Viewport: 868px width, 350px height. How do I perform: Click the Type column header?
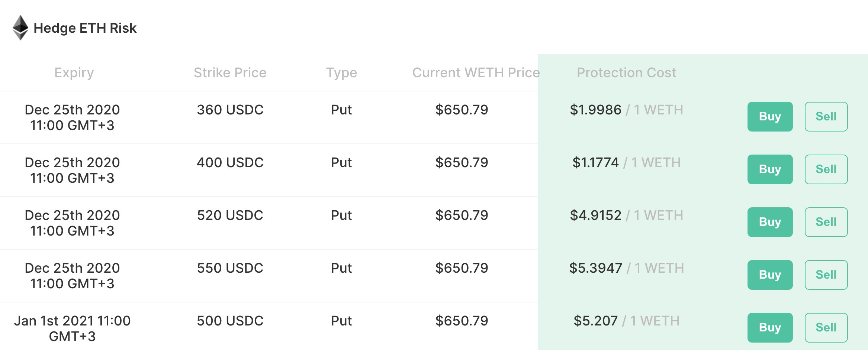(341, 73)
